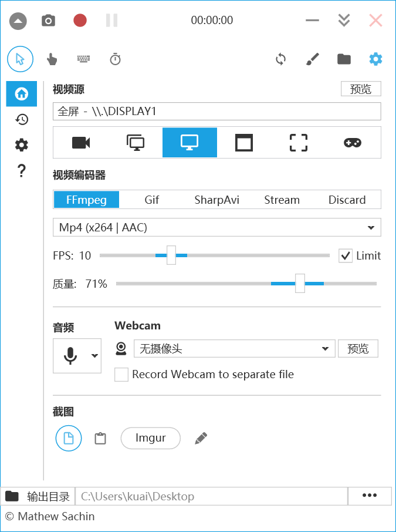396x532 pixels.
Task: Toggle keystrokes overlay keyboard icon
Action: tap(83, 59)
